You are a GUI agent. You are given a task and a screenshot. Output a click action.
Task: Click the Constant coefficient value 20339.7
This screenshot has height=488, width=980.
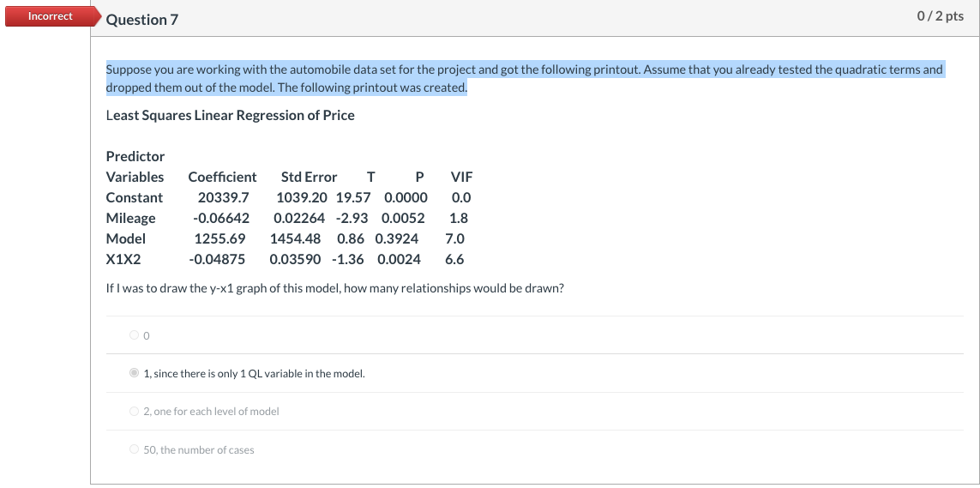tap(223, 197)
